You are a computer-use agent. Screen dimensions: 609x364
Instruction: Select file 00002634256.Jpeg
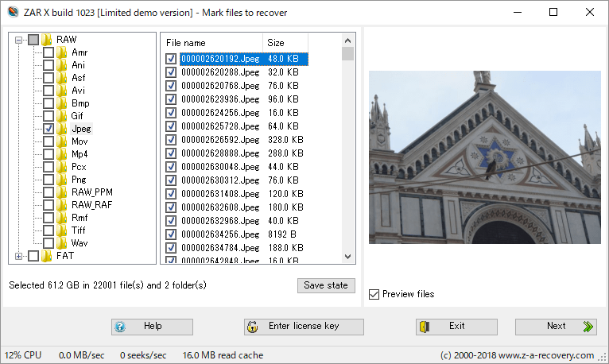(220, 234)
